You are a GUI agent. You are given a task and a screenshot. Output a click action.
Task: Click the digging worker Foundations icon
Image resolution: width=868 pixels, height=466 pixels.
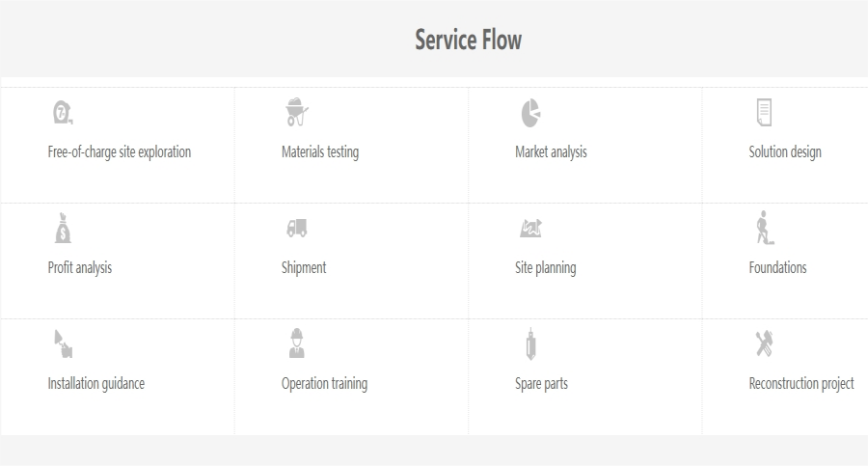(x=764, y=228)
